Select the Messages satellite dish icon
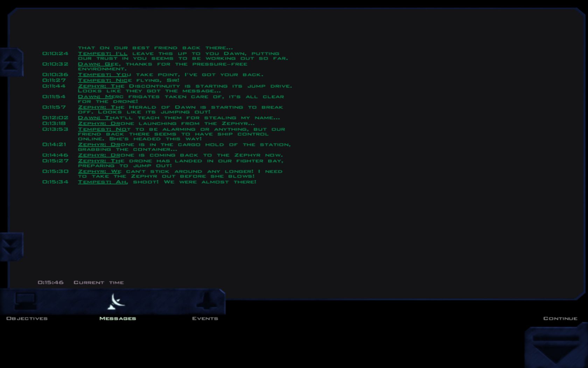The height and width of the screenshot is (368, 588). (116, 301)
